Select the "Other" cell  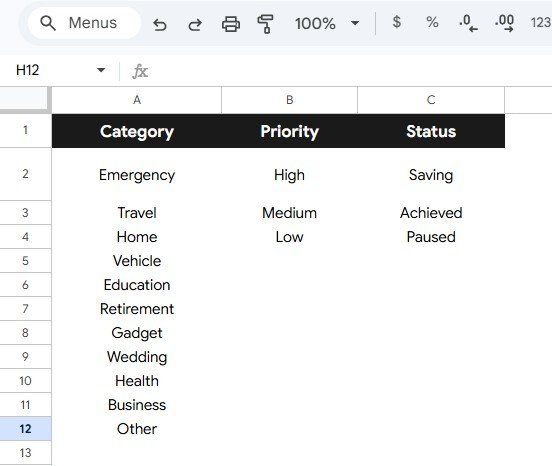[x=137, y=429]
